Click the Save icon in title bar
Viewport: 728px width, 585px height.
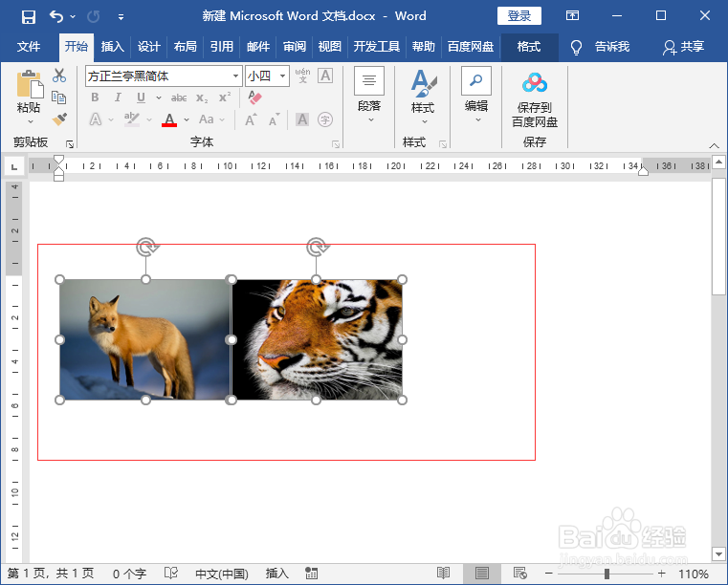point(29,16)
